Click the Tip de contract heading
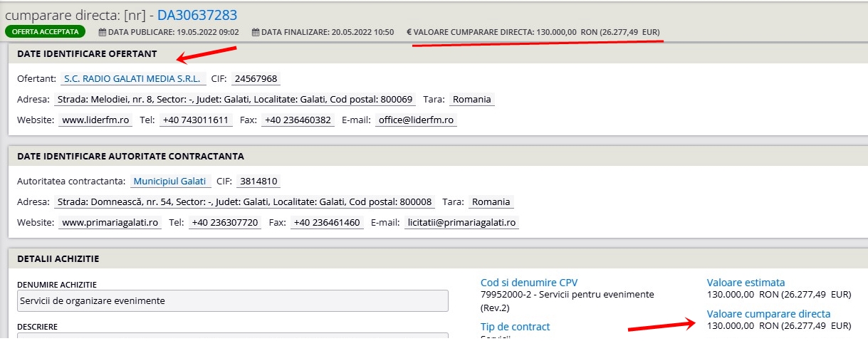 515,327
